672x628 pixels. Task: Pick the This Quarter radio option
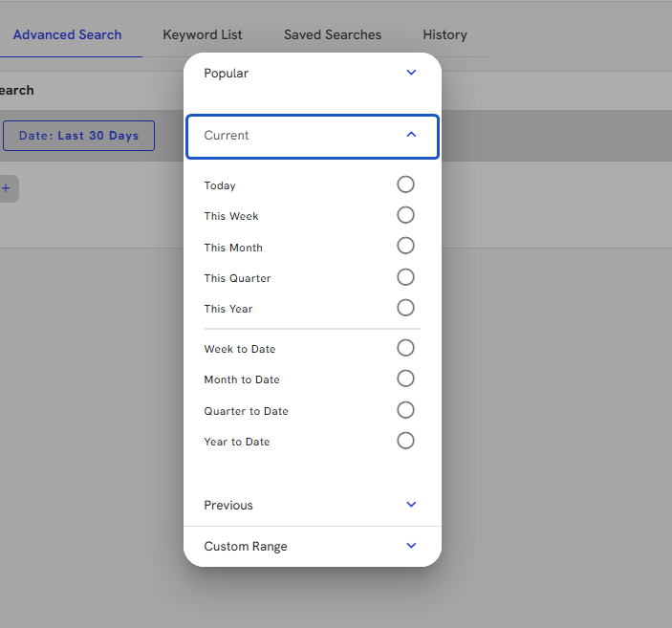405,277
